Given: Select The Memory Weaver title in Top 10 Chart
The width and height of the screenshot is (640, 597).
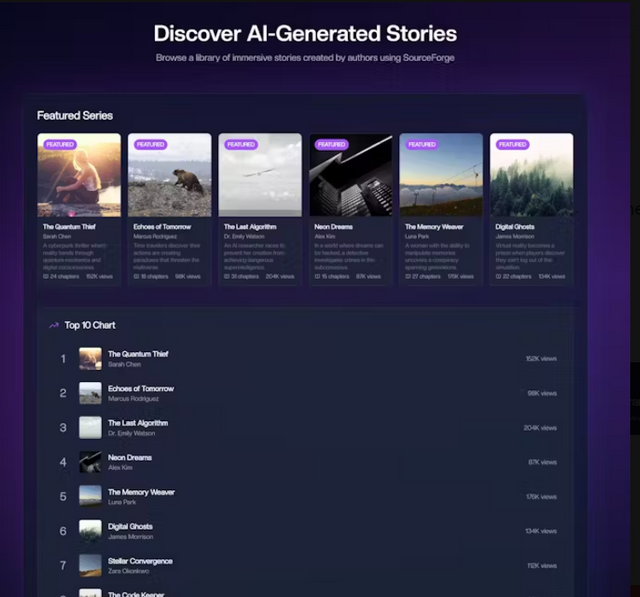Looking at the screenshot, I should [x=141, y=492].
